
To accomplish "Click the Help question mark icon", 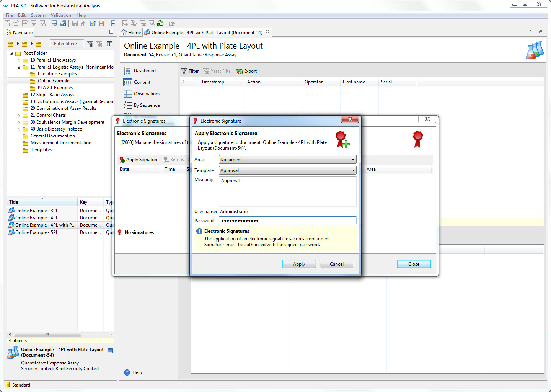I will click(127, 372).
